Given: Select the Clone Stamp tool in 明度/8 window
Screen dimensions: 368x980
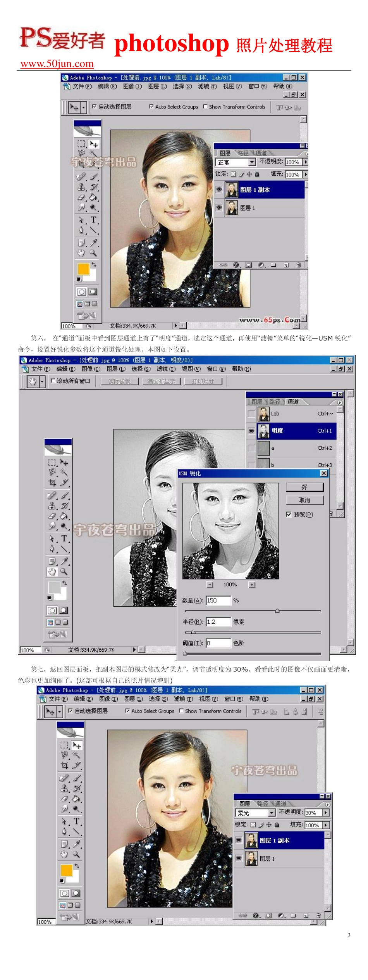Looking at the screenshot, I should pos(52,506).
